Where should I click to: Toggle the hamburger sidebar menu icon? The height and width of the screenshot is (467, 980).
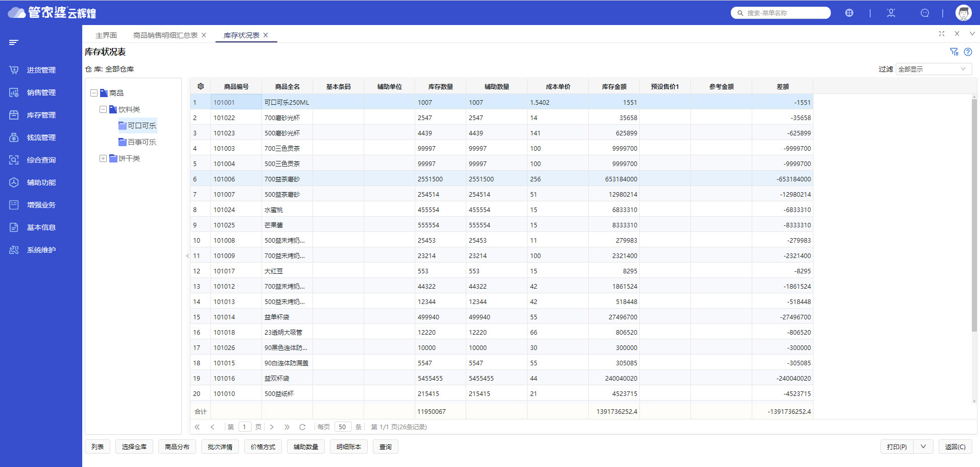(14, 42)
